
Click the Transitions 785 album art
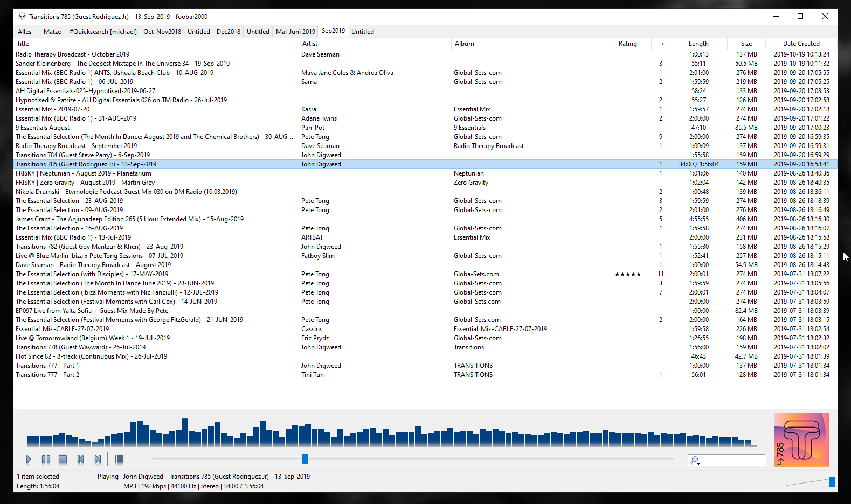(801, 439)
